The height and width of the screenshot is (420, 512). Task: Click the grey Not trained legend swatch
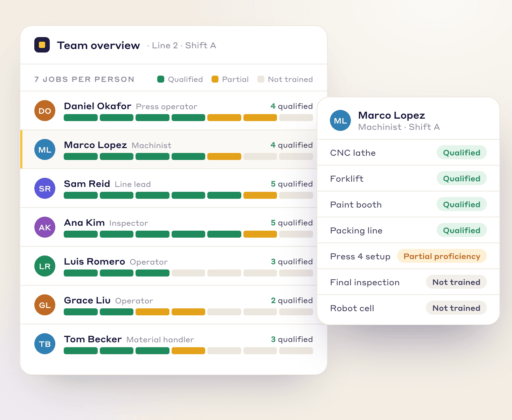pos(261,79)
